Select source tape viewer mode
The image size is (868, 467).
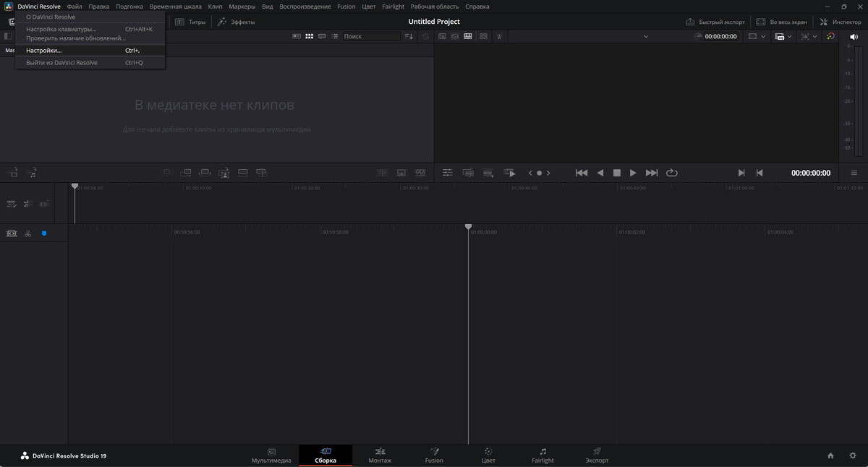[455, 36]
